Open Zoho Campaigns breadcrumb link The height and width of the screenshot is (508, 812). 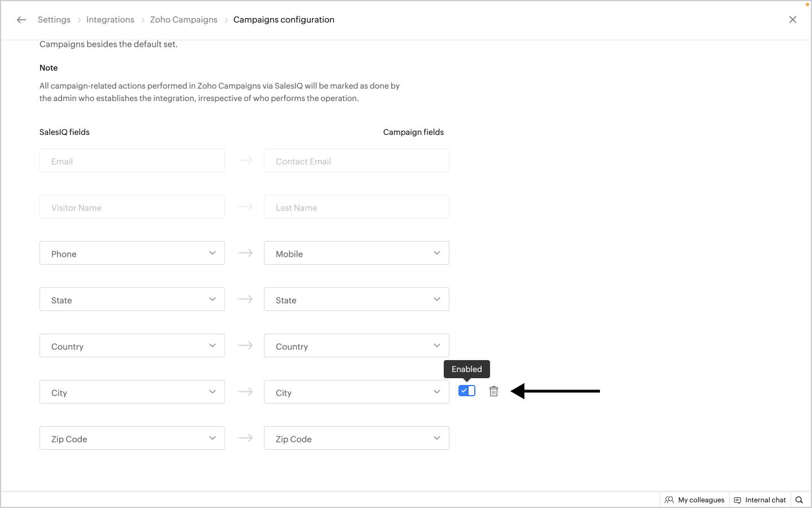[x=183, y=20]
